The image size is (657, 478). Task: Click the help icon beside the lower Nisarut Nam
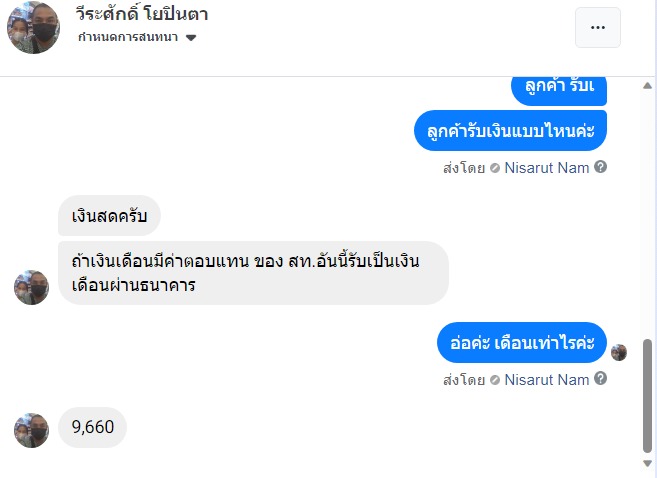click(600, 379)
